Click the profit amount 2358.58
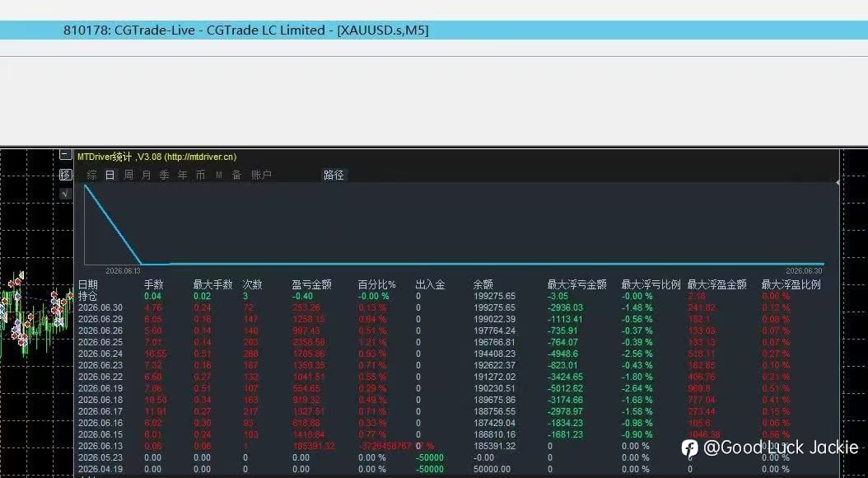 (x=309, y=342)
